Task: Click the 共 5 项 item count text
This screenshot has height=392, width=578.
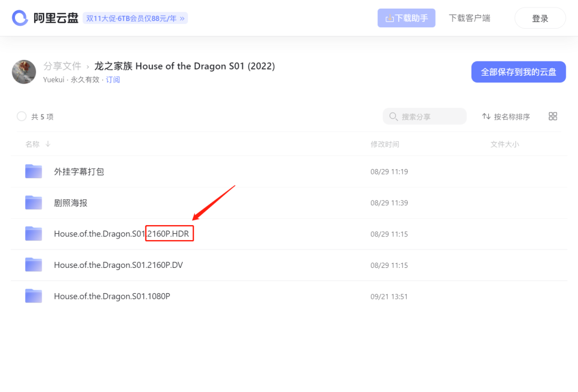Action: (42, 117)
